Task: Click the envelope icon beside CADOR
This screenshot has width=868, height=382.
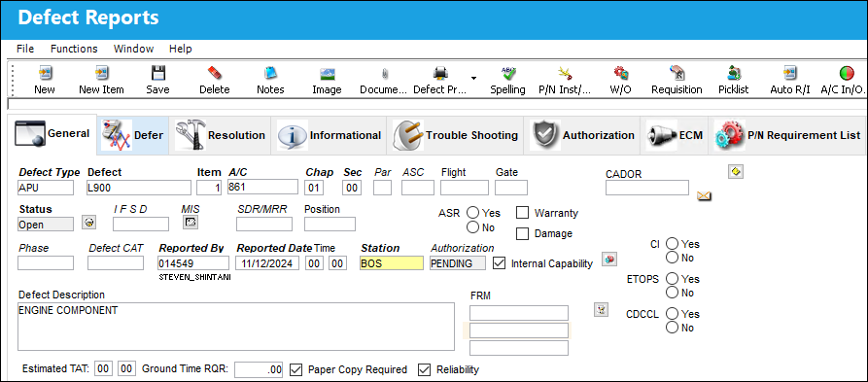Action: click(704, 195)
